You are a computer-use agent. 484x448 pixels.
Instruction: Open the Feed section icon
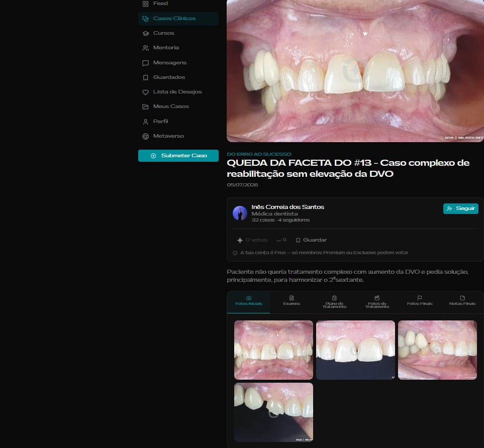point(145,4)
